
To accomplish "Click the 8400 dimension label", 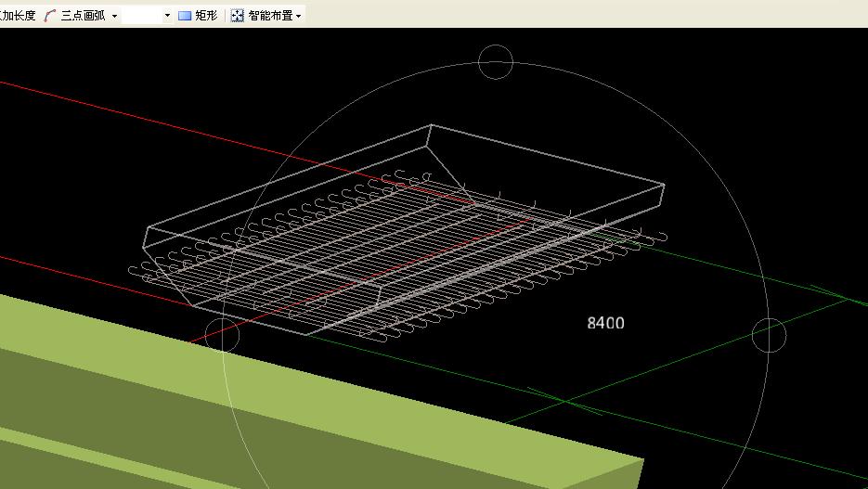I will (605, 323).
